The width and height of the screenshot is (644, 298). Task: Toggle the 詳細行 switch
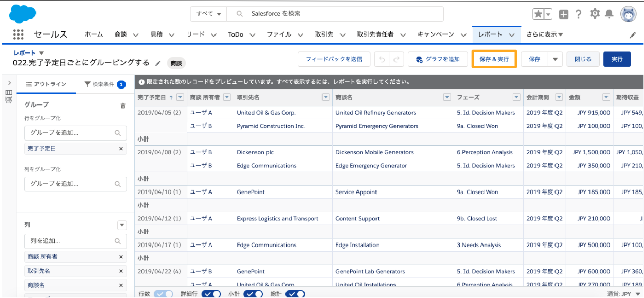click(x=211, y=294)
